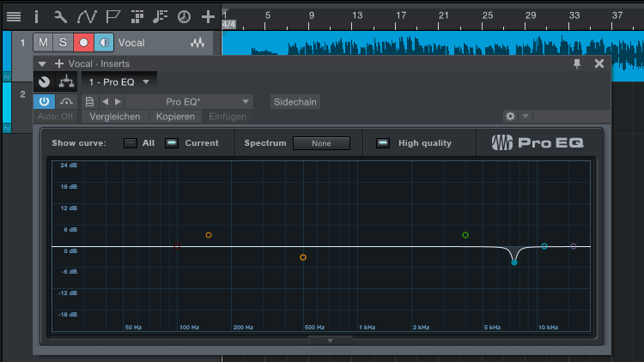Select the green band node near 4 kHz

coord(465,235)
